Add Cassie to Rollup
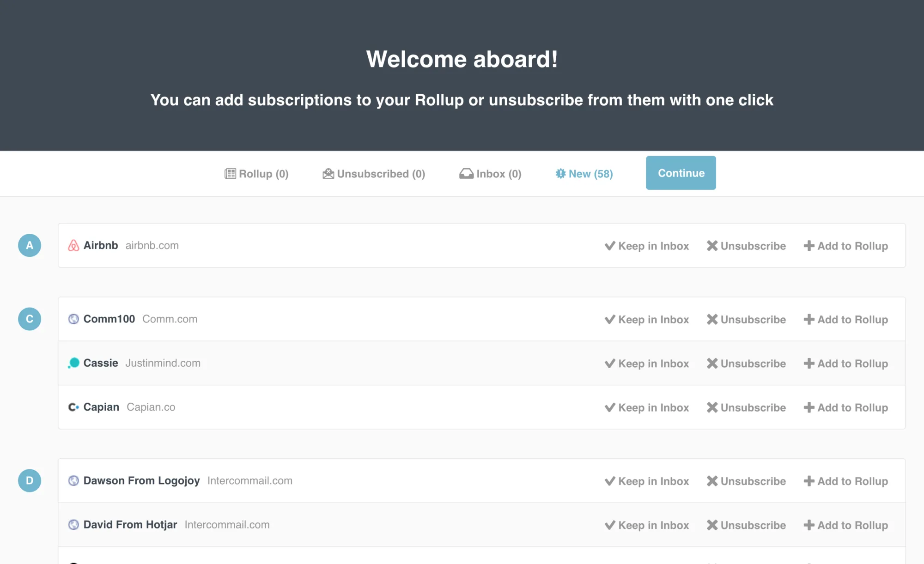 pyautogui.click(x=846, y=364)
